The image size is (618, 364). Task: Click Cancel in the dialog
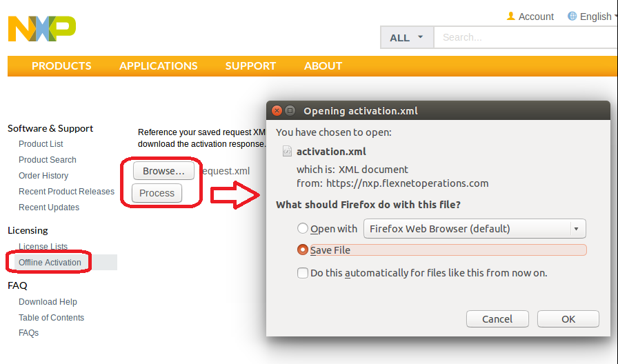[497, 318]
